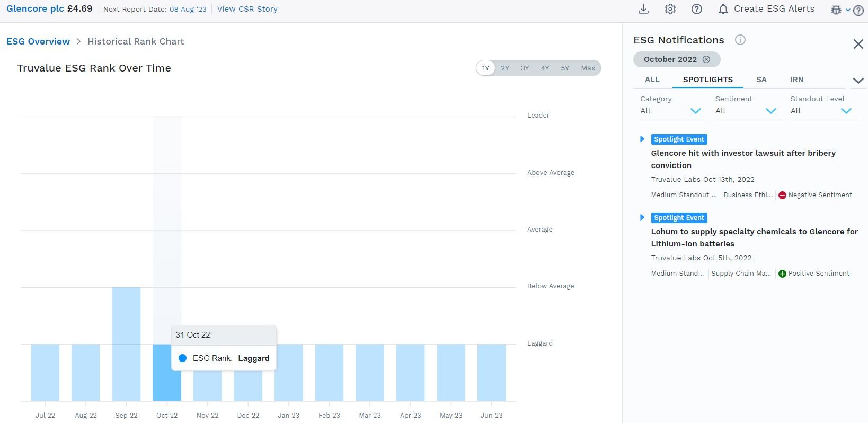The image size is (868, 423).
Task: Click the green positive sentiment icon
Action: (x=782, y=274)
